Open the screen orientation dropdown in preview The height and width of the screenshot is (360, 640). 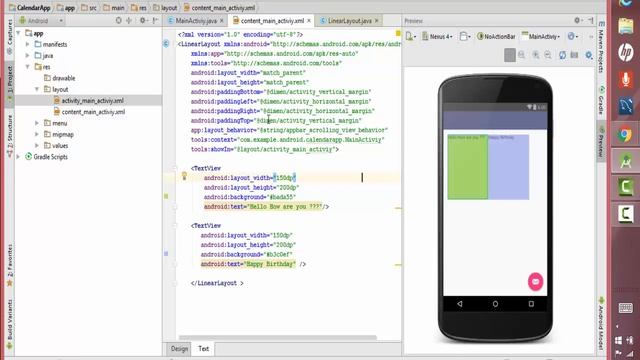point(464,36)
